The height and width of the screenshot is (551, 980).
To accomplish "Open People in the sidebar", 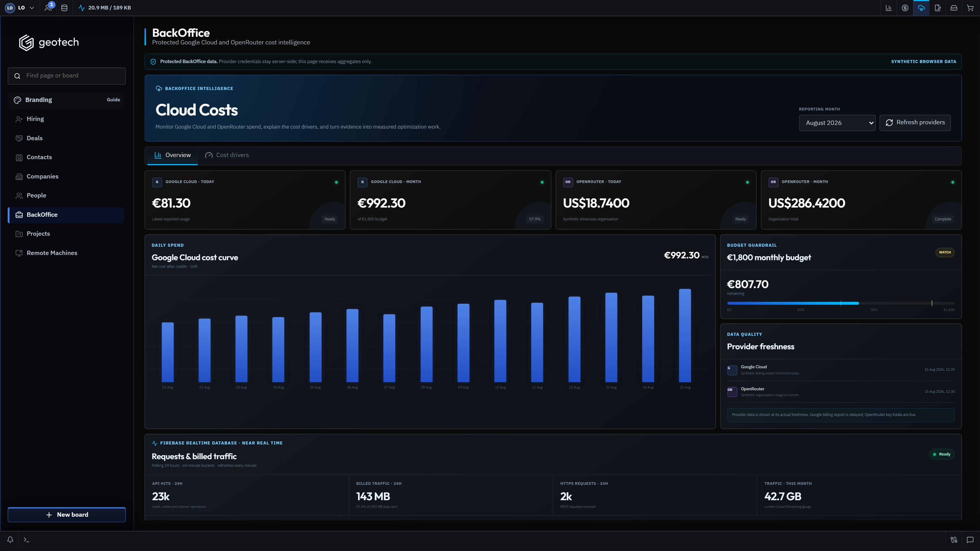I will [x=66, y=196].
